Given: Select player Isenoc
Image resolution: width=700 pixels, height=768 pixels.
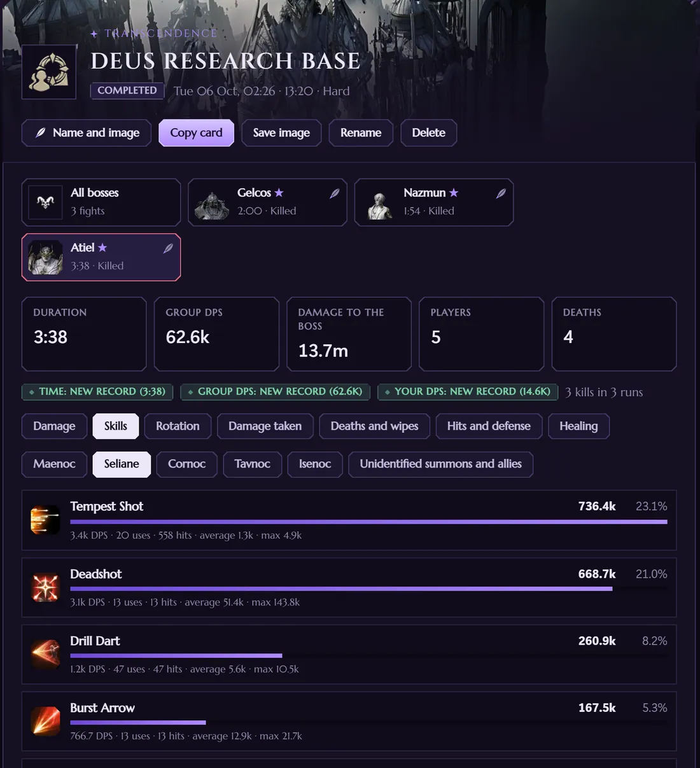Looking at the screenshot, I should pyautogui.click(x=315, y=464).
